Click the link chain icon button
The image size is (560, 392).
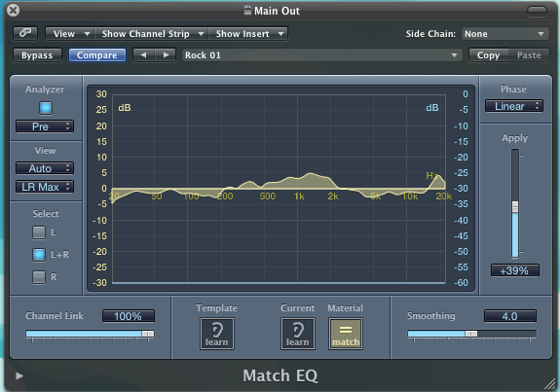[x=25, y=33]
